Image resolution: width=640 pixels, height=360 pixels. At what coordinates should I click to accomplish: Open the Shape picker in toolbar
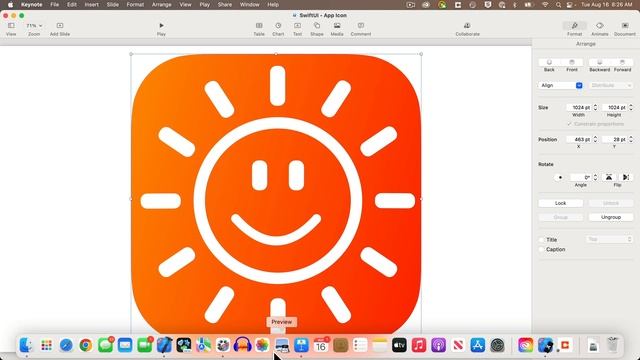pos(317,29)
